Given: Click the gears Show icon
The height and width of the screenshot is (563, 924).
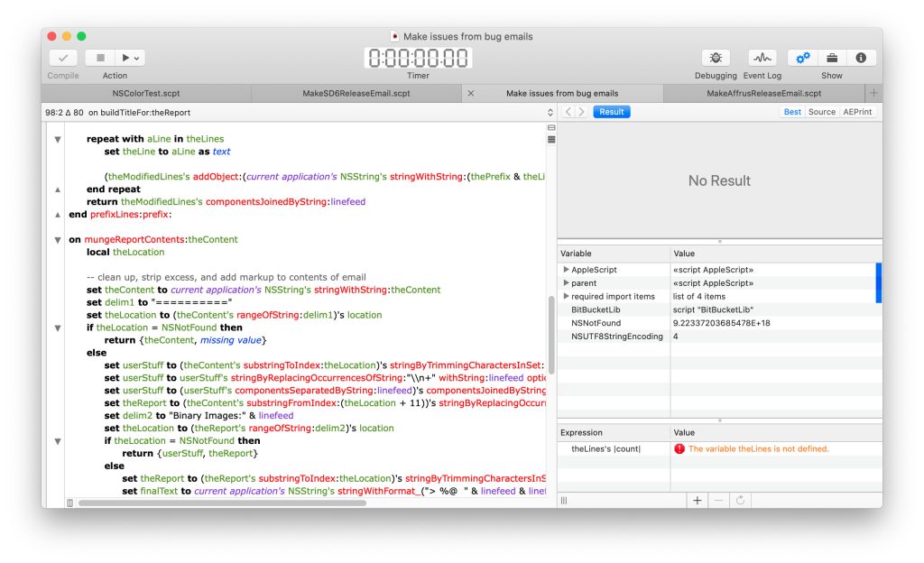Looking at the screenshot, I should coord(802,58).
